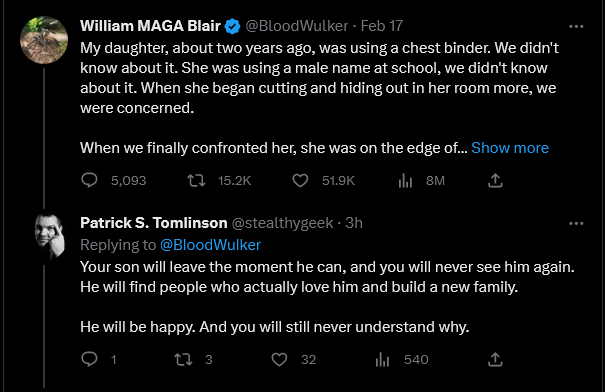
Task: View analytics on the 8M views tweet
Action: point(405,180)
